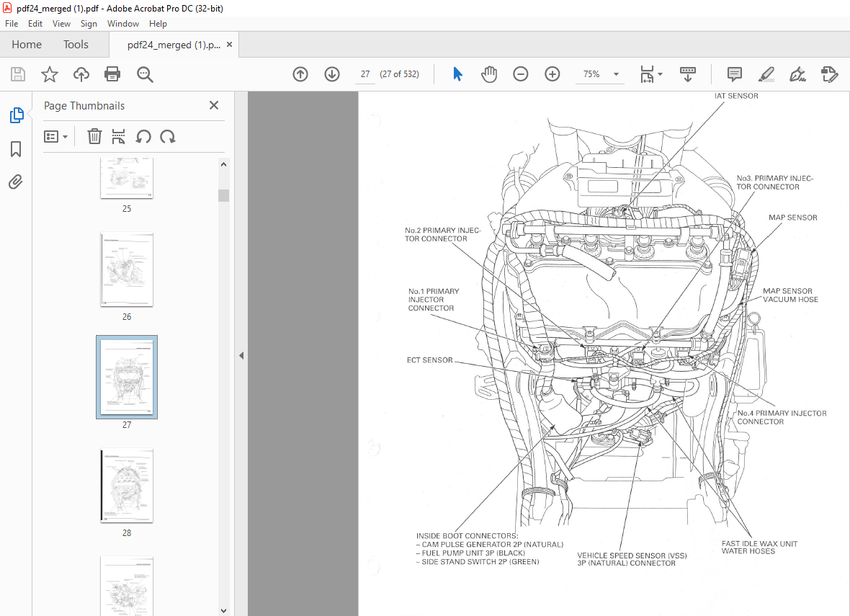Select page 28 thumbnail

coord(127,486)
